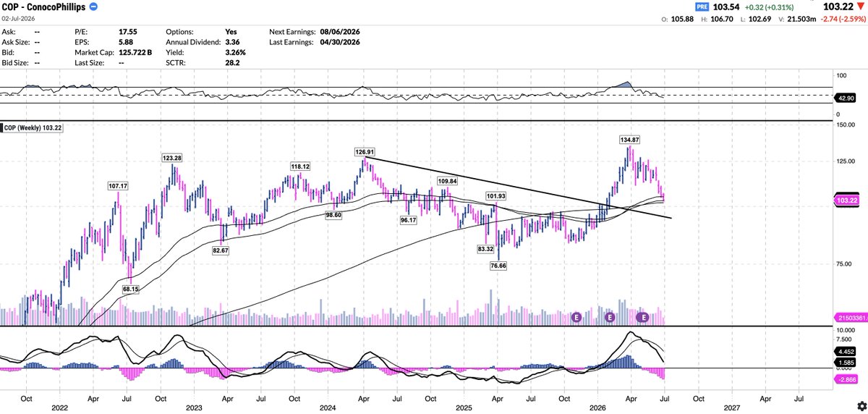The height and width of the screenshot is (414, 868).
Task: Click the COP - ConocoPhillips title
Action: [x=44, y=7]
